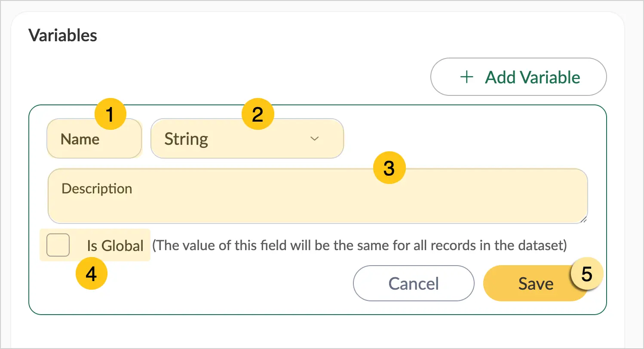The height and width of the screenshot is (349, 644).
Task: Focus the Name input field
Action: pos(94,138)
